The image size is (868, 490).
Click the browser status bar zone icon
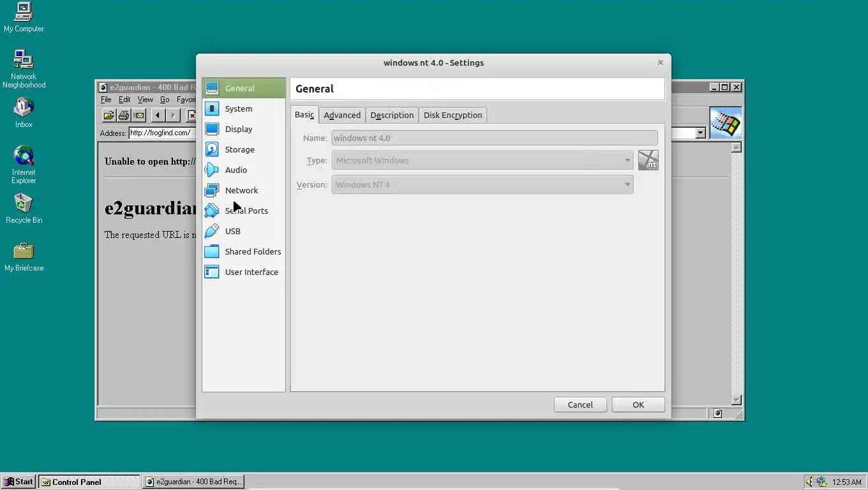coord(718,413)
